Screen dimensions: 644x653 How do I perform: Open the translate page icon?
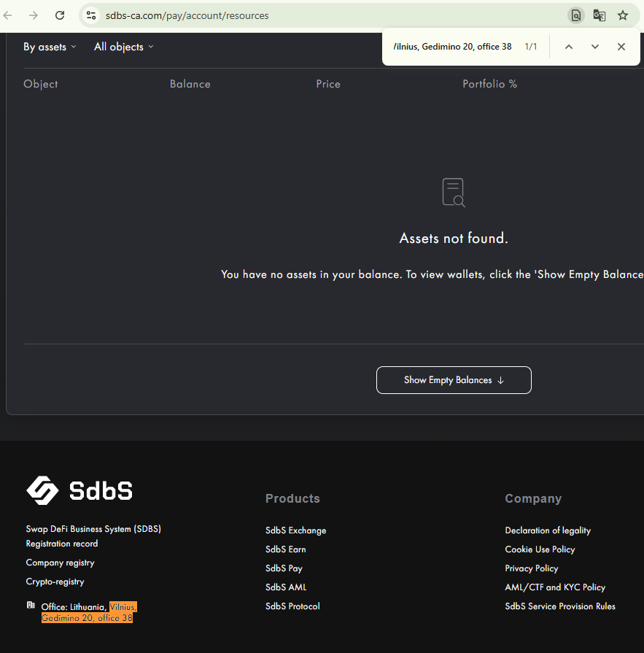point(599,15)
